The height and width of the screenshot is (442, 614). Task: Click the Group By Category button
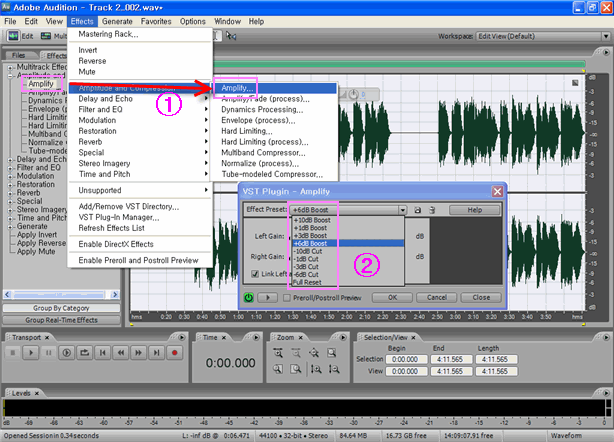[x=59, y=310]
